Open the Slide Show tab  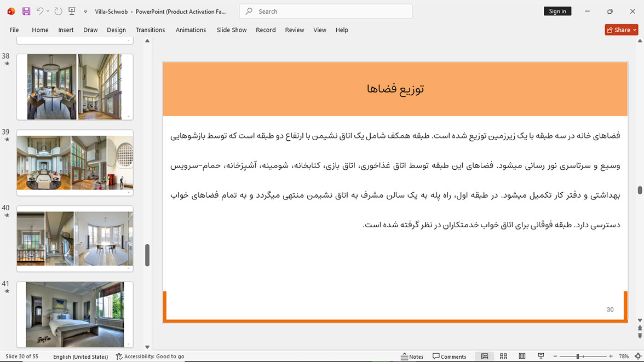[232, 30]
